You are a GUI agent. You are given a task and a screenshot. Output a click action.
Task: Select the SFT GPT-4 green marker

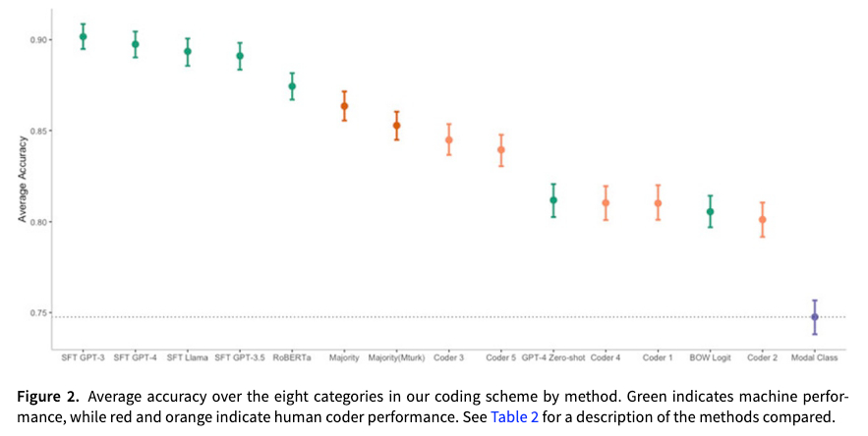(x=136, y=44)
